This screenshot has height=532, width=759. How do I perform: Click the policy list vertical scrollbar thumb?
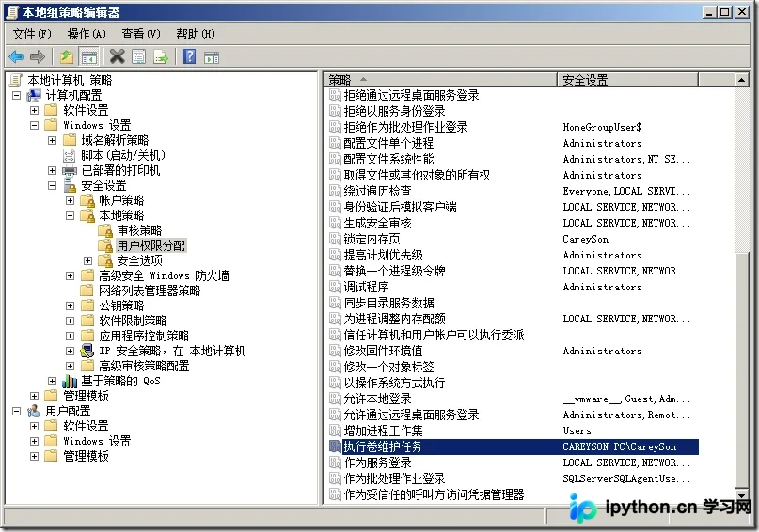click(741, 370)
